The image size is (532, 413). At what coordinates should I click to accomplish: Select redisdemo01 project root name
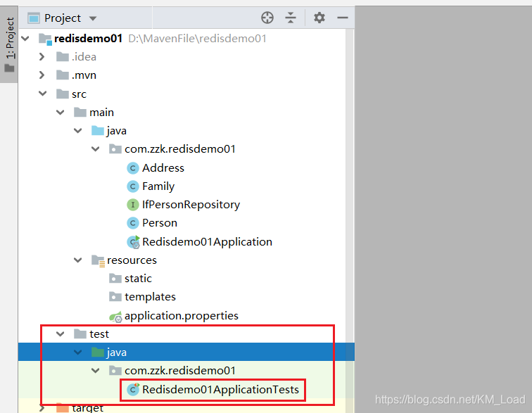click(x=88, y=39)
